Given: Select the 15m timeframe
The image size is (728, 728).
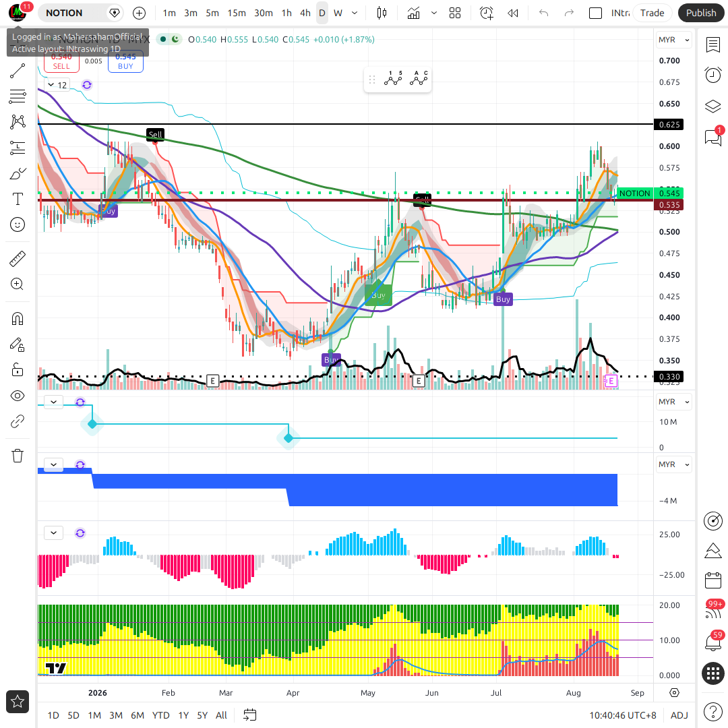Looking at the screenshot, I should (237, 13).
